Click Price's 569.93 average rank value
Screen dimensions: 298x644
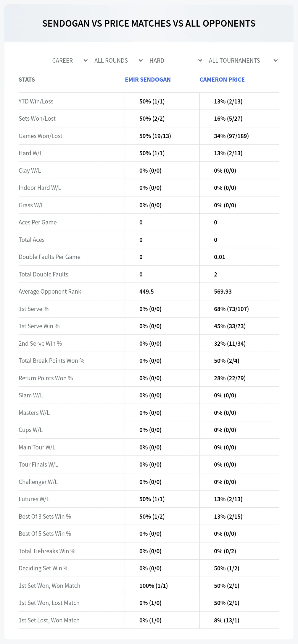click(223, 292)
